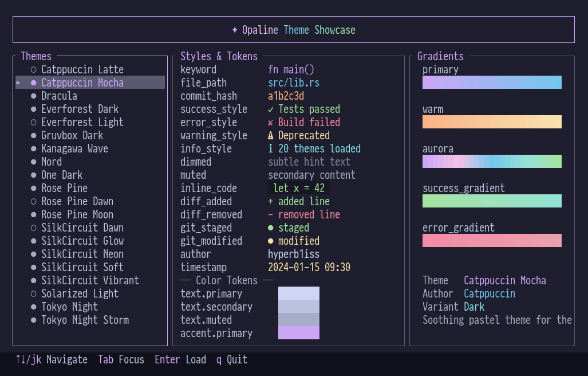Viewport: 588px width, 376px height.
Task: Click the info icon before 20 themes loaded
Action: [271, 148]
